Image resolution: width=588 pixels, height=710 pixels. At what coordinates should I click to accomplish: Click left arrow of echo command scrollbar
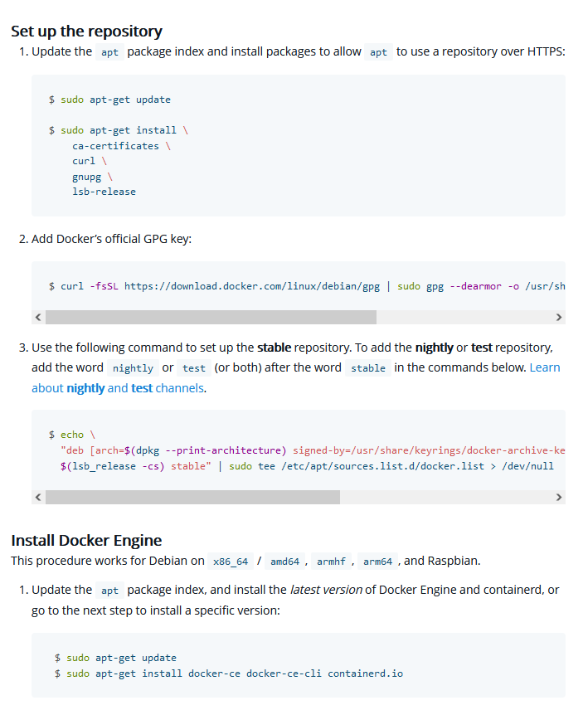pos(38,497)
